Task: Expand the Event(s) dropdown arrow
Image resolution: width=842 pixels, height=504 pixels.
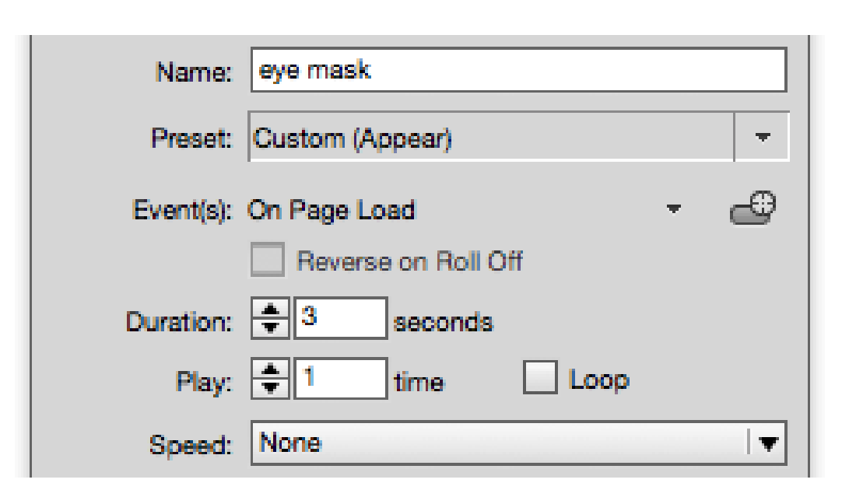Action: click(x=674, y=210)
